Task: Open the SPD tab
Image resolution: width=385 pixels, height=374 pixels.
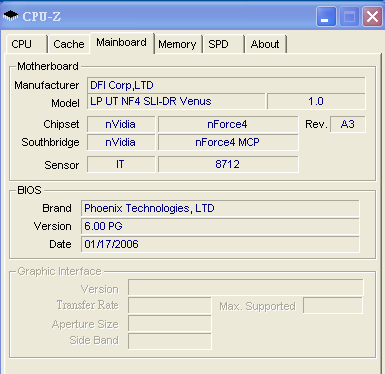Action: click(x=224, y=44)
